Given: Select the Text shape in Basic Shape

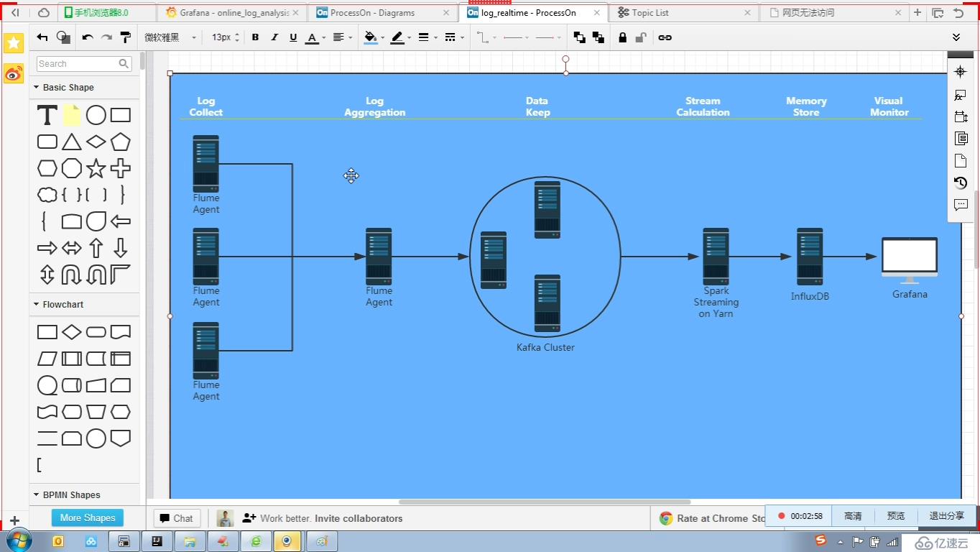Looking at the screenshot, I should click(x=47, y=115).
